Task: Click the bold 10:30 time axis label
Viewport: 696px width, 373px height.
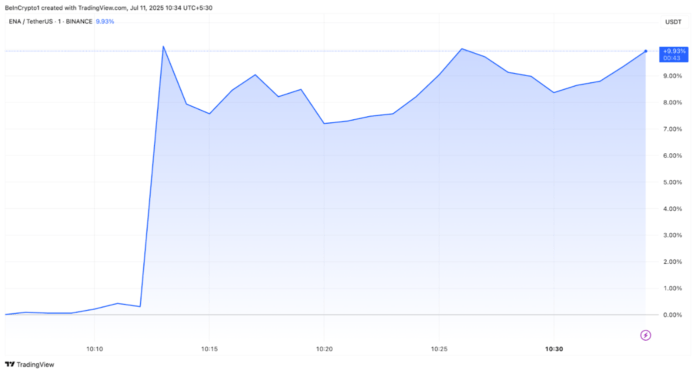Action: (x=554, y=349)
